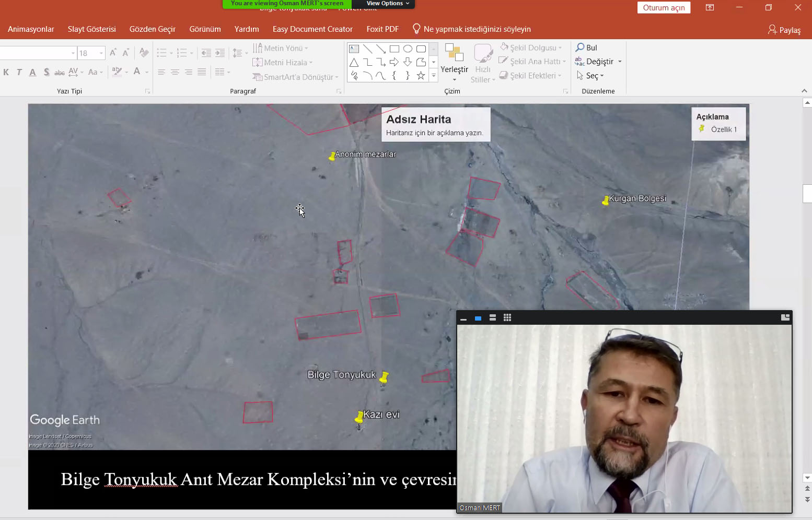Toggle strikethrough abc text formatting
812x520 pixels.
(x=60, y=72)
